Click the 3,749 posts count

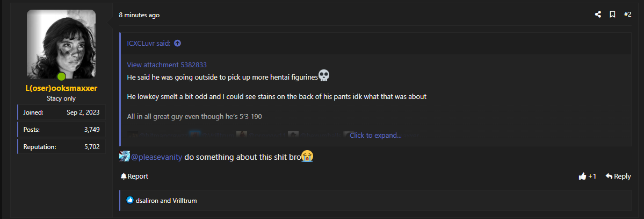tap(92, 130)
